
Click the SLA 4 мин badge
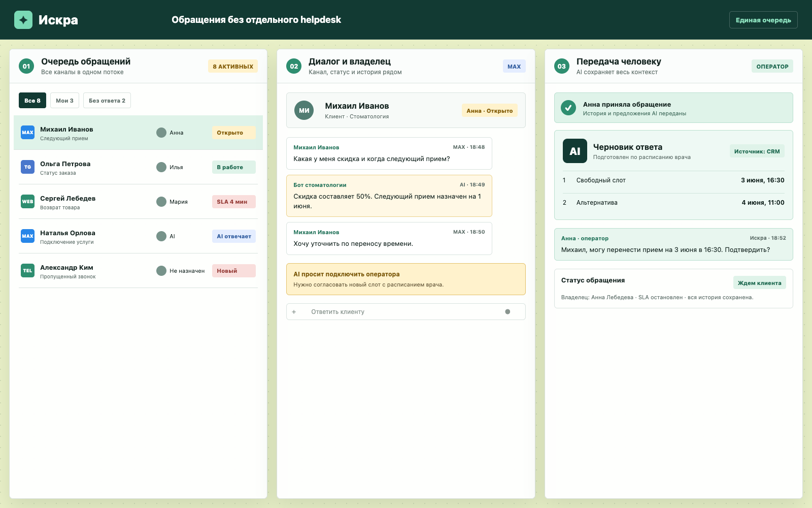233,202
